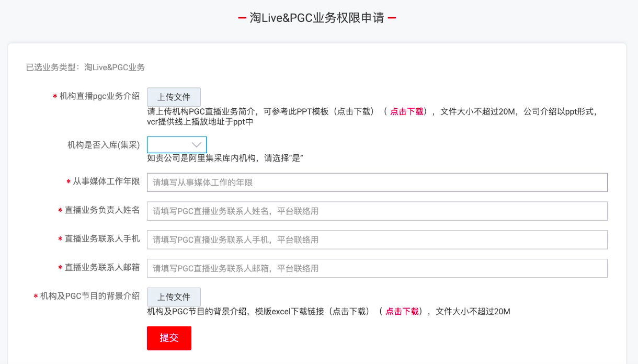Focus the 从事媒体工作年限 input field
This screenshot has width=638, height=364.
point(377,183)
